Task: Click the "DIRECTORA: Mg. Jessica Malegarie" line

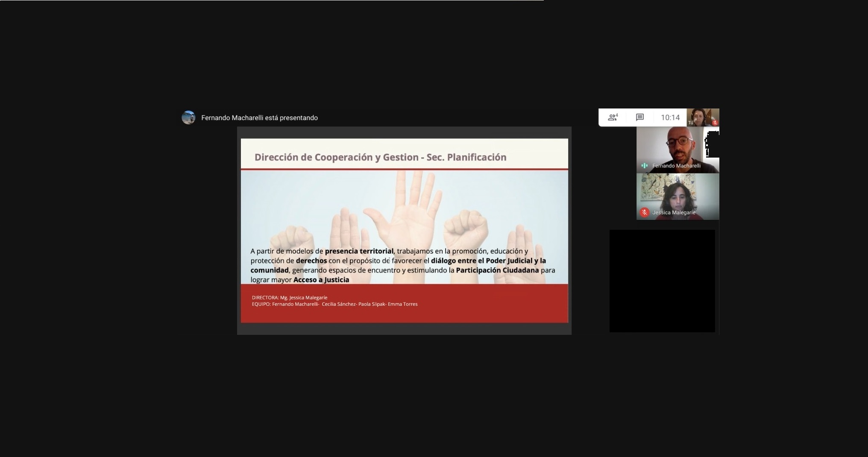Action: pos(289,298)
